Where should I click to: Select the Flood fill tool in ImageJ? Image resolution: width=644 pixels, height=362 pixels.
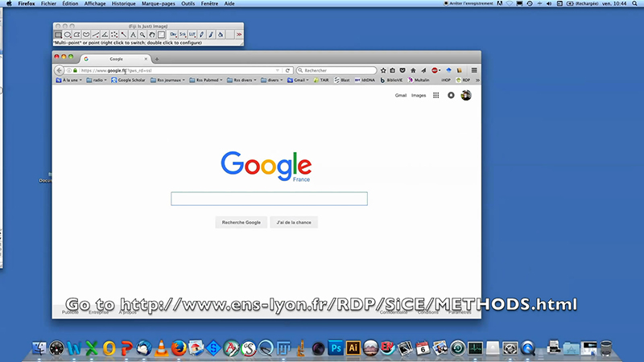221,35
